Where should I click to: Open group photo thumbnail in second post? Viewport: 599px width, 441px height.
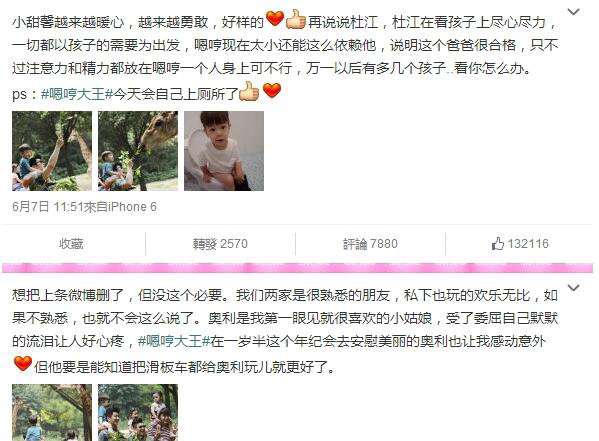pyautogui.click(x=138, y=412)
